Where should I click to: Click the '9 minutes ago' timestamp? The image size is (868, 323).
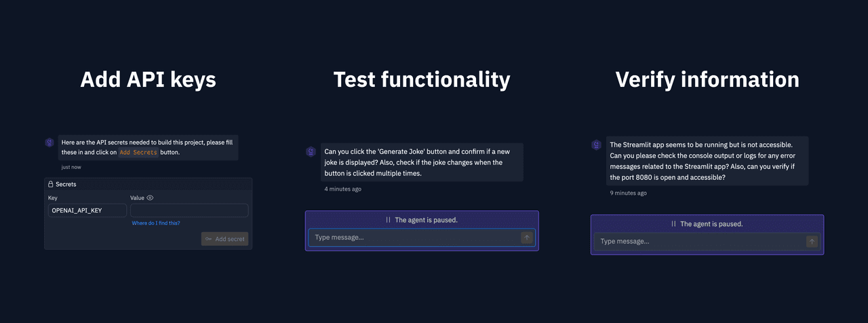click(x=628, y=193)
